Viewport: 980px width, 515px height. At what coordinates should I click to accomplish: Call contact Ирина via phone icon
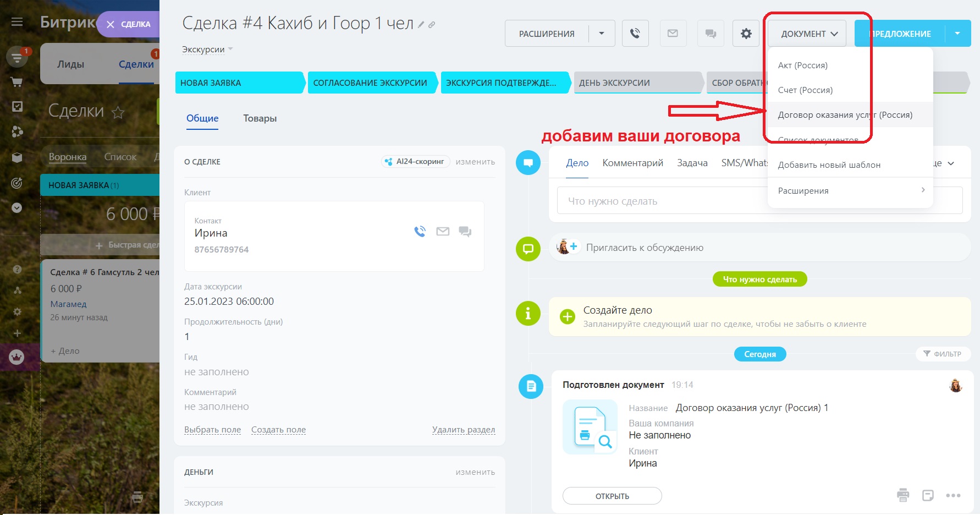click(420, 232)
